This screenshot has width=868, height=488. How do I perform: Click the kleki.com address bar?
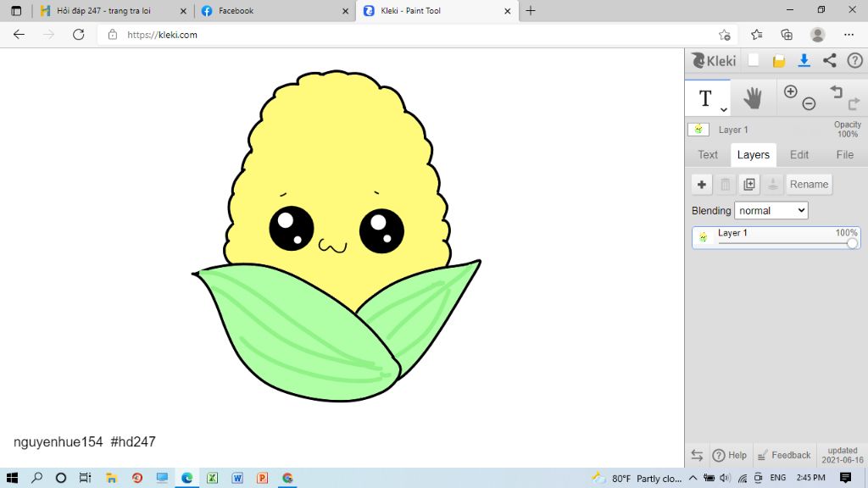click(409, 35)
